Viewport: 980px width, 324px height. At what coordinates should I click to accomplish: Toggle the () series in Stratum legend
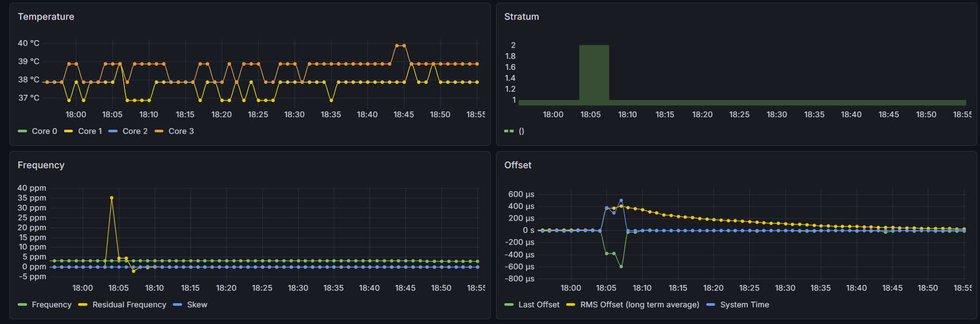521,131
